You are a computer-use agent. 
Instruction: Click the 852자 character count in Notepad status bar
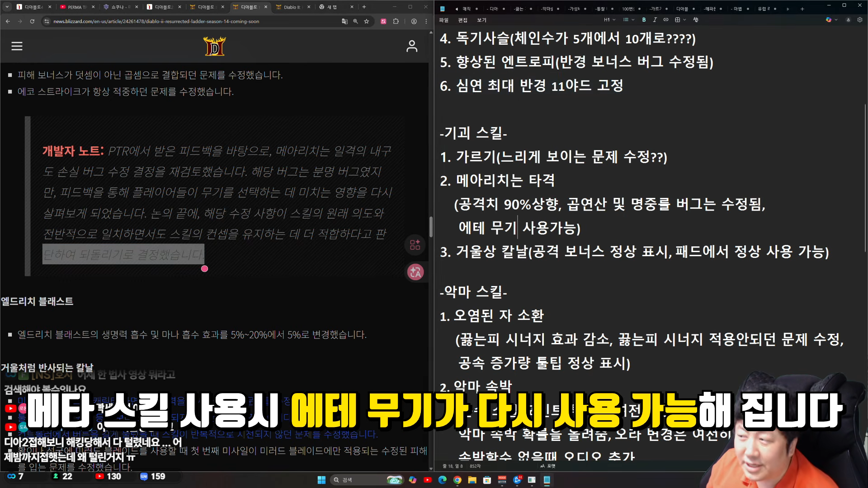pyautogui.click(x=475, y=466)
